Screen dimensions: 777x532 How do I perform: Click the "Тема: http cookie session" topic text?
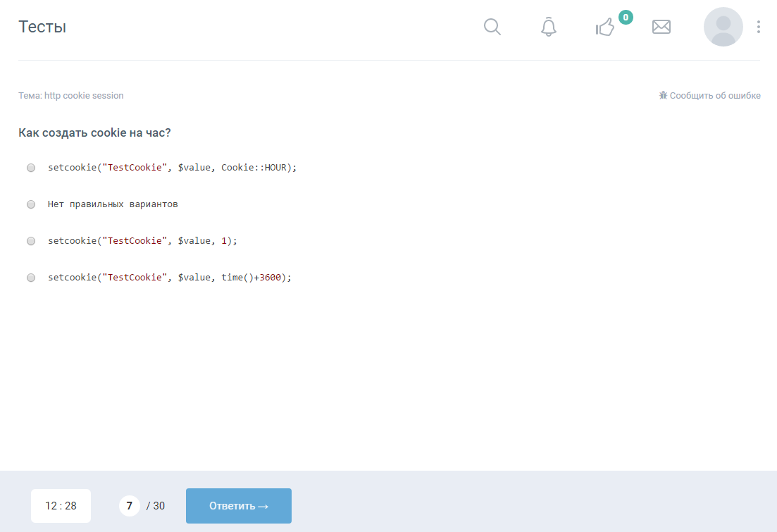click(71, 96)
